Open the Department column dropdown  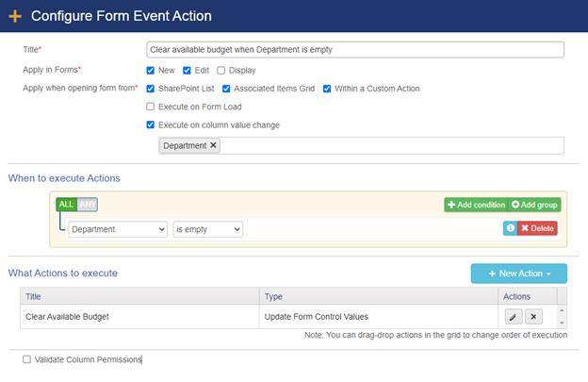[x=117, y=228]
